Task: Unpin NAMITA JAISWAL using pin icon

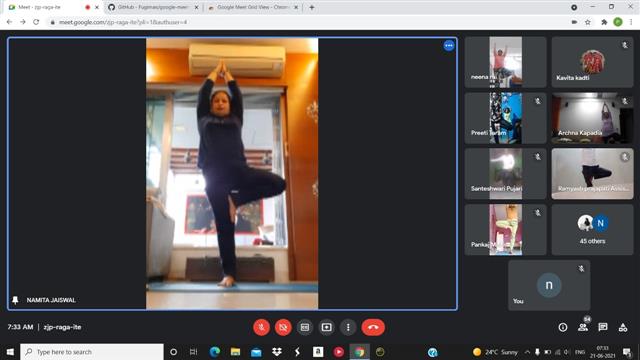Action: coord(15,300)
